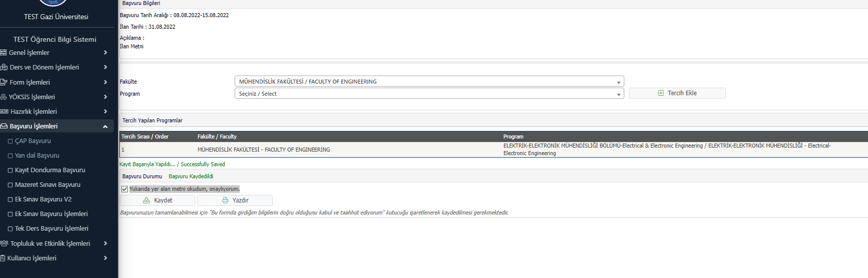Click square icon beside Ek Sınav Başvuru İşlemleri

click(10, 214)
